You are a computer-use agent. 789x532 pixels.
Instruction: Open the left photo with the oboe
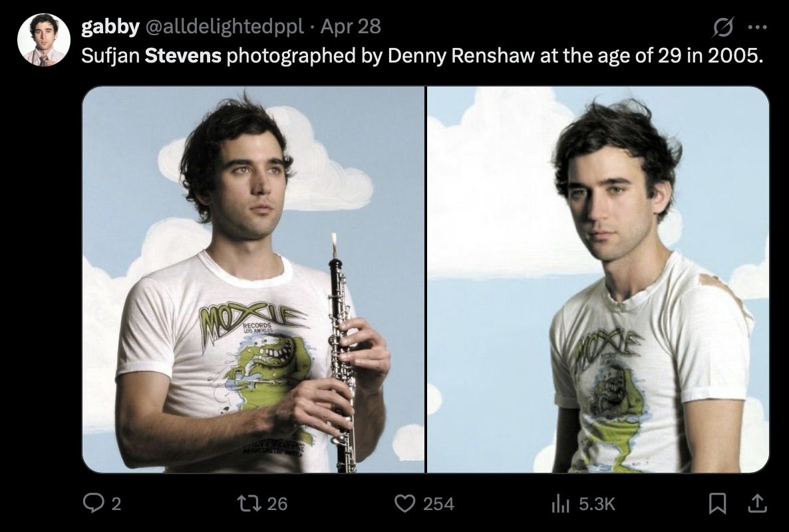(x=253, y=279)
